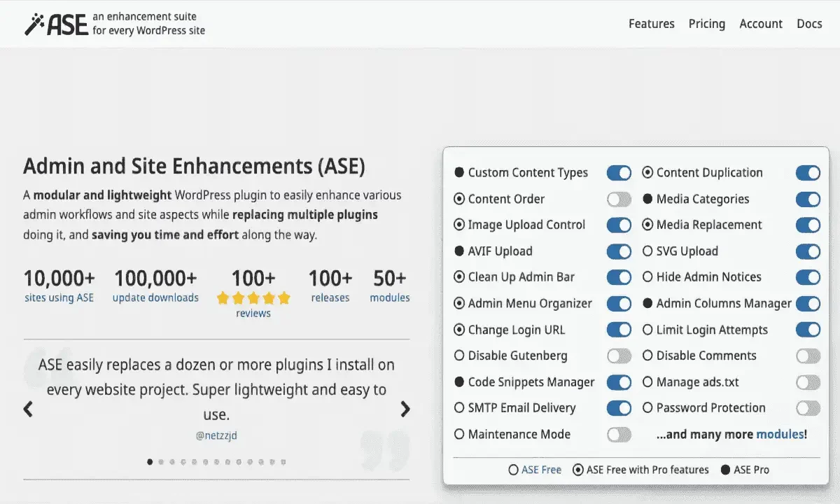840x504 pixels.
Task: Open the reviews link
Action: pyautogui.click(x=253, y=314)
